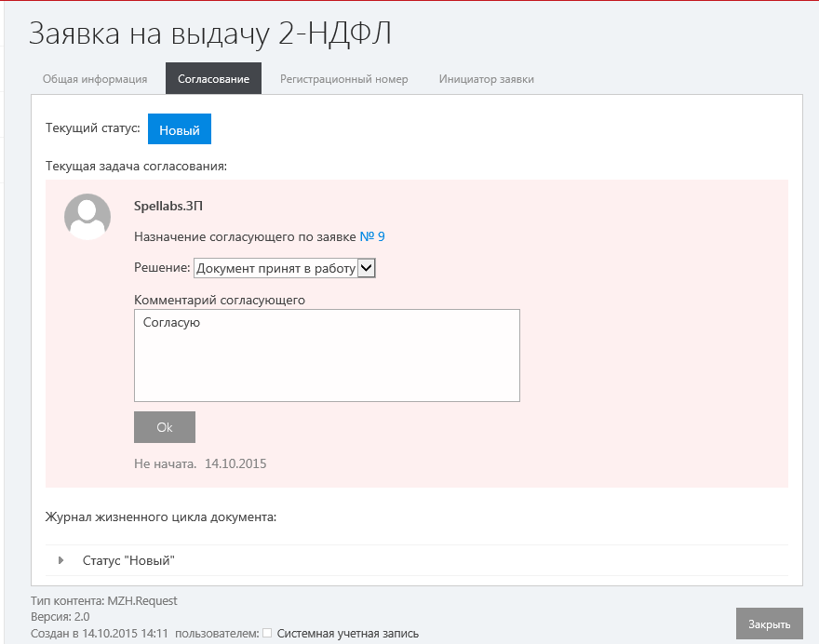The width and height of the screenshot is (819, 644).
Task: Click the Не начата task status text
Action: pos(165,463)
